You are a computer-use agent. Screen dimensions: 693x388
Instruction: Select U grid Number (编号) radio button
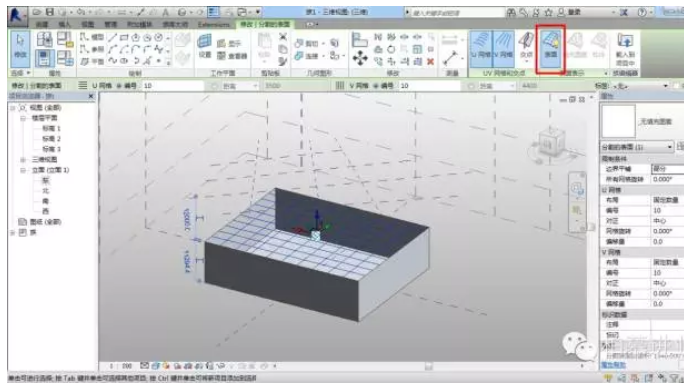(x=119, y=86)
